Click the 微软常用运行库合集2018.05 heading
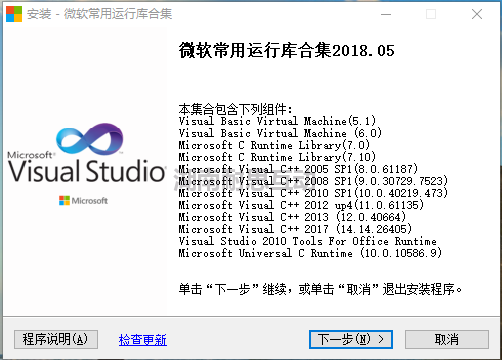Image resolution: width=502 pixels, height=360 pixels. [286, 51]
